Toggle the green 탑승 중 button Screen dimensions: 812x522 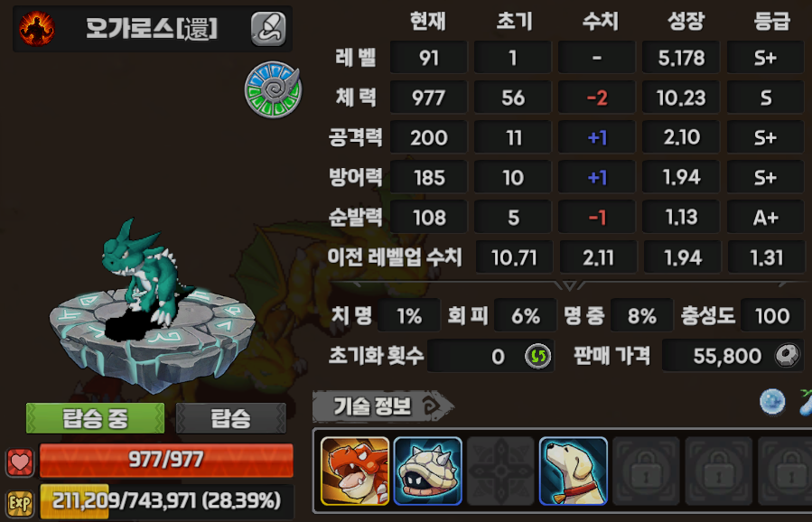click(95, 418)
